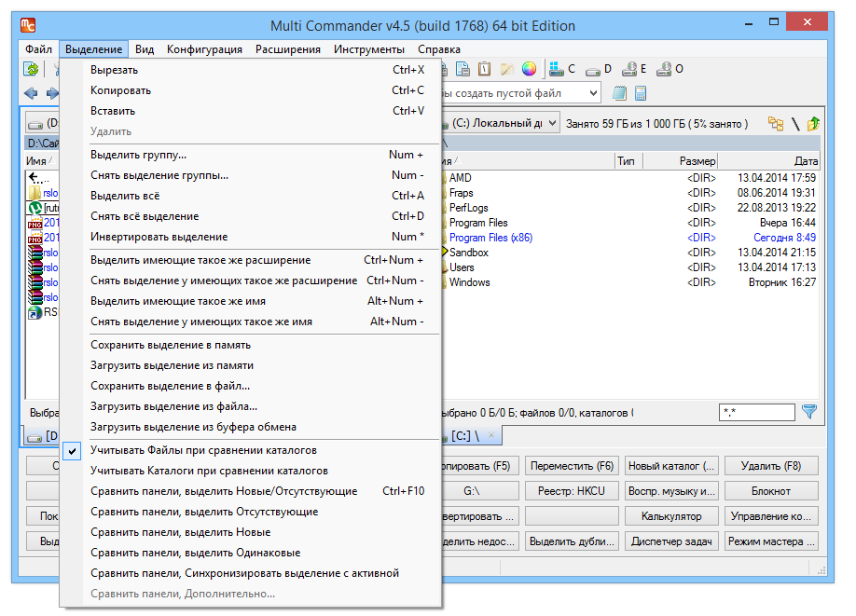Choose Инвертировать выделение
Image resolution: width=856 pixels, height=616 pixels.
(250, 237)
